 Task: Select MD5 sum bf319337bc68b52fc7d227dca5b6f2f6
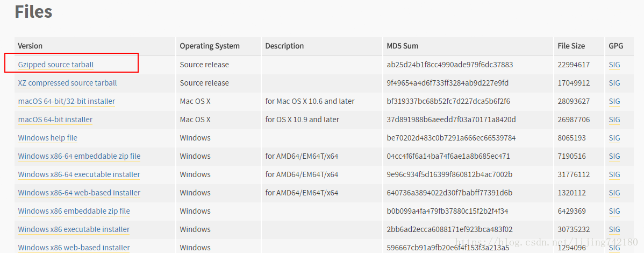click(x=448, y=101)
